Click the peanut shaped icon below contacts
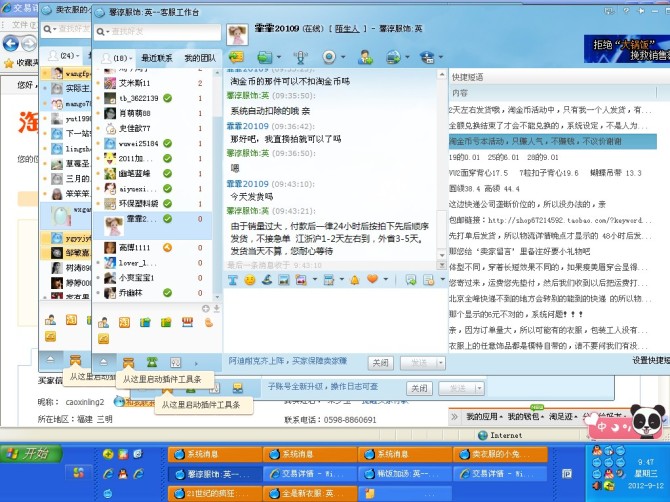Screen dimensions: 670x502 pos(209,322)
